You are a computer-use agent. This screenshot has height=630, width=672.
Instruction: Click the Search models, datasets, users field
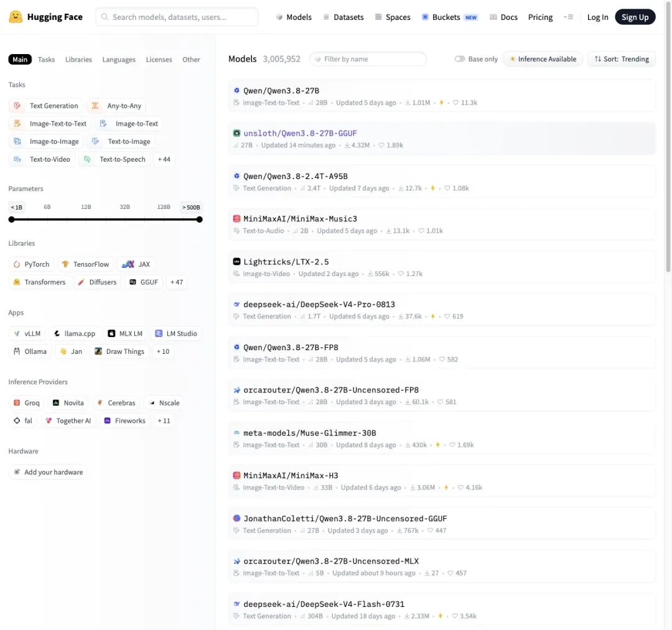coord(177,17)
